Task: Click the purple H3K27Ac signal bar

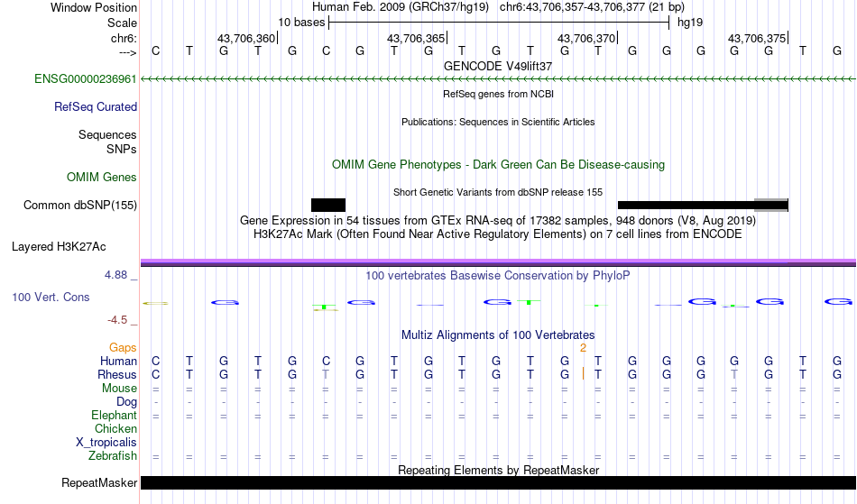Action: pyautogui.click(x=499, y=262)
